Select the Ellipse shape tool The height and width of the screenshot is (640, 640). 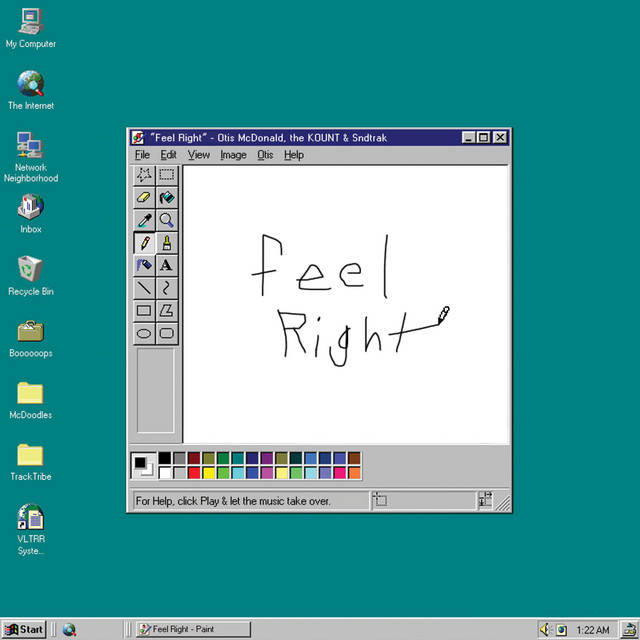coord(144,333)
